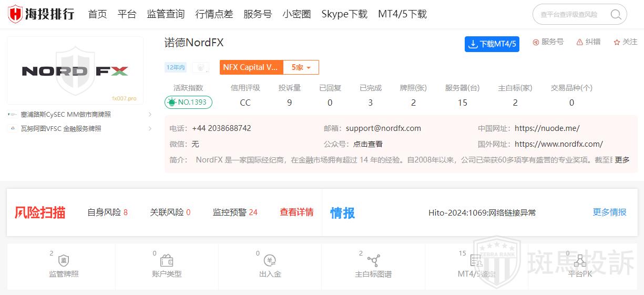This screenshot has height=295, width=644.
Task: Open the 主白标图谱 graph icon
Action: (373, 261)
